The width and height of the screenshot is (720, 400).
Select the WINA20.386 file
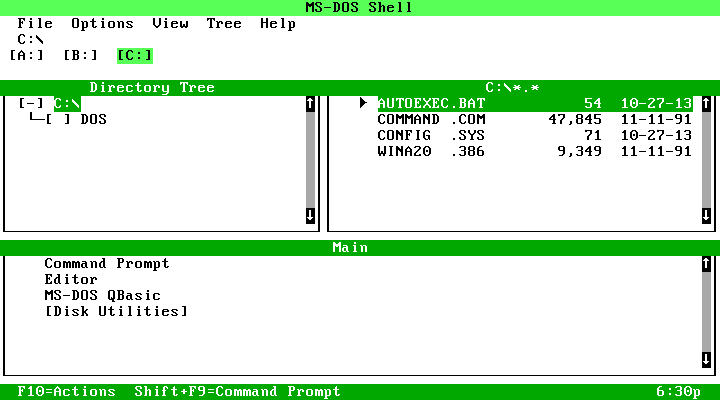535,151
